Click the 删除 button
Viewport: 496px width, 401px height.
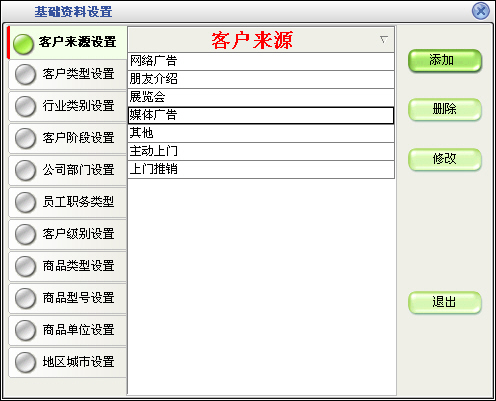[445, 109]
